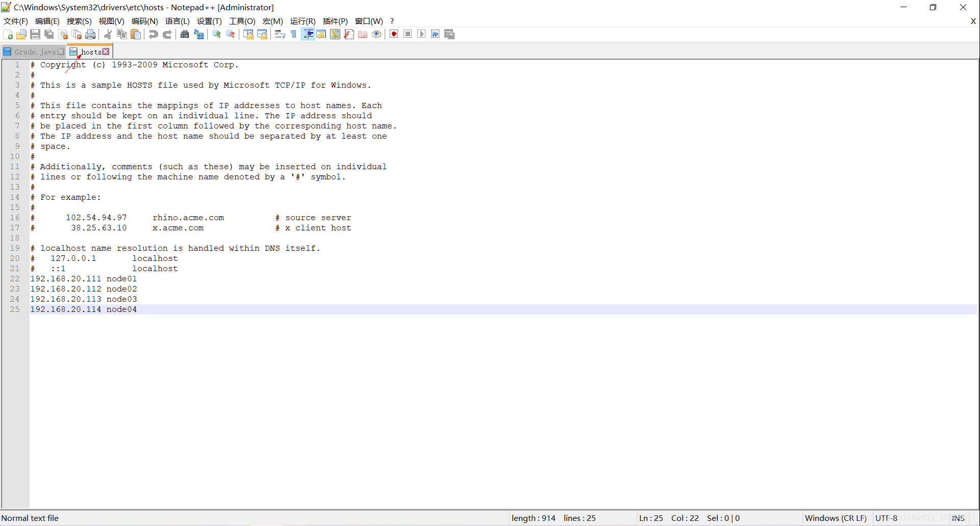
Task: Open the ? help menu
Action: [392, 21]
